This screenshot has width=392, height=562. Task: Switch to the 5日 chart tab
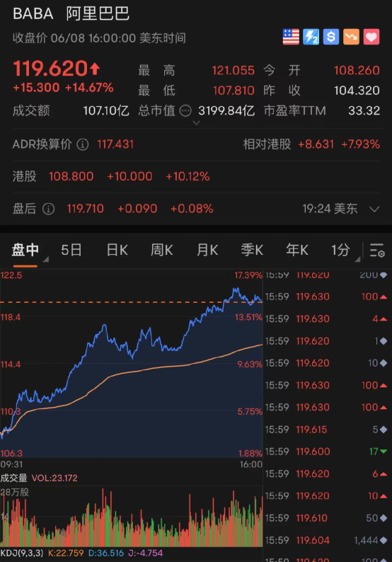71,250
